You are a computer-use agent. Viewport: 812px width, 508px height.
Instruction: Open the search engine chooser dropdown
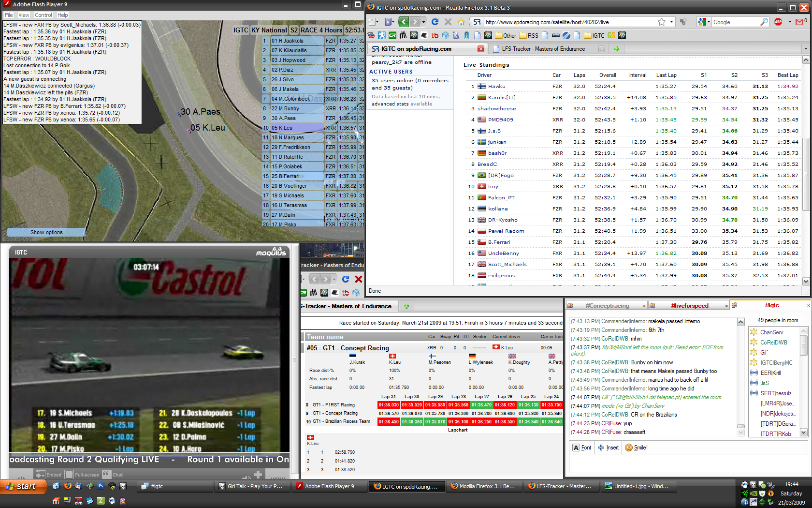click(704, 22)
